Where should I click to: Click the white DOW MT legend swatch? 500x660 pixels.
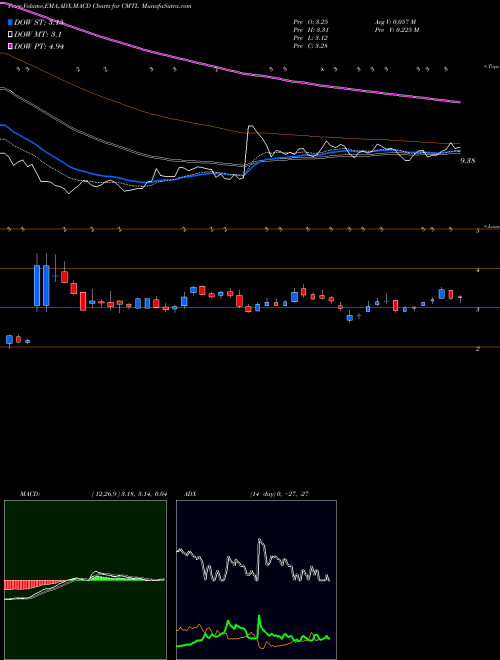[10, 35]
